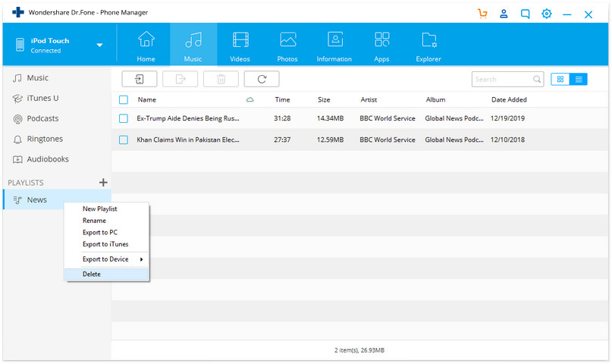Viewport: 612px width, 364px height.
Task: Click the cloud column header icon
Action: pos(250,100)
